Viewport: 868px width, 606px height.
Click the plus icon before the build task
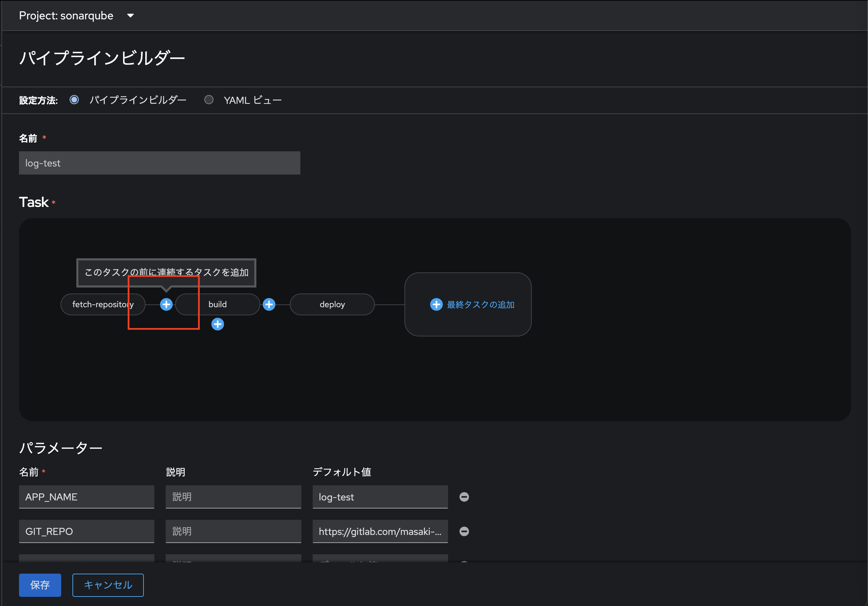[166, 304]
